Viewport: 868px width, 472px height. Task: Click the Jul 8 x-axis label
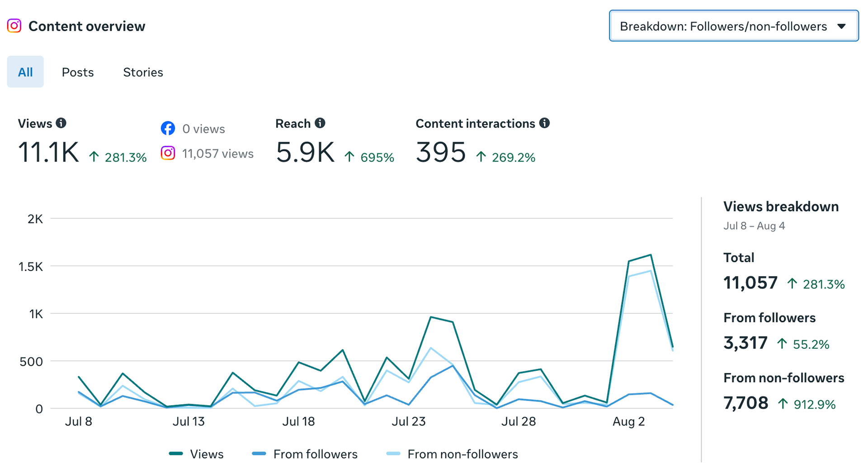tap(79, 421)
